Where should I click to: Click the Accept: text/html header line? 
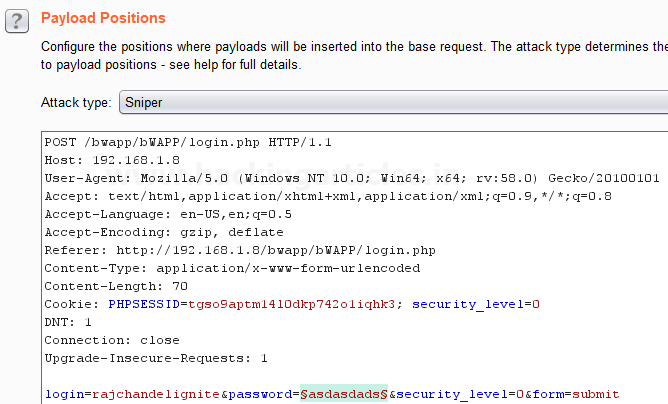tap(328, 196)
